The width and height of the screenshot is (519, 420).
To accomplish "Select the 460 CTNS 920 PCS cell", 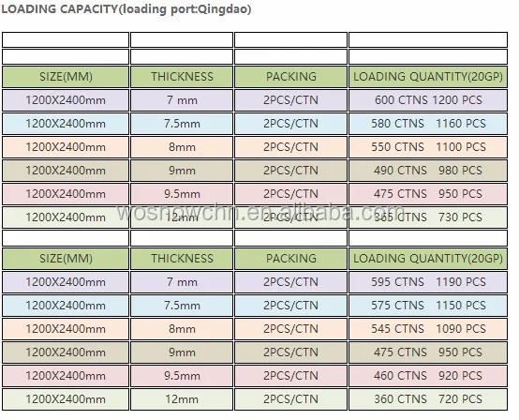I will (428, 376).
